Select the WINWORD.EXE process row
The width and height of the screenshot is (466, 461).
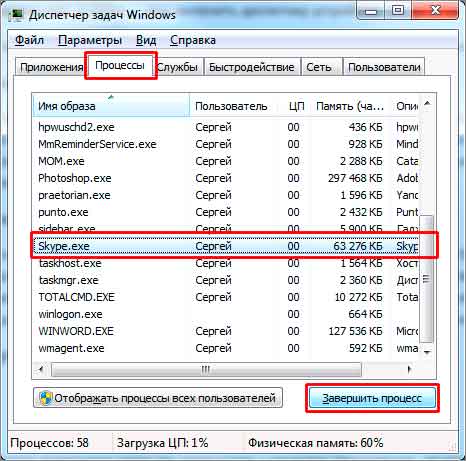(x=226, y=331)
